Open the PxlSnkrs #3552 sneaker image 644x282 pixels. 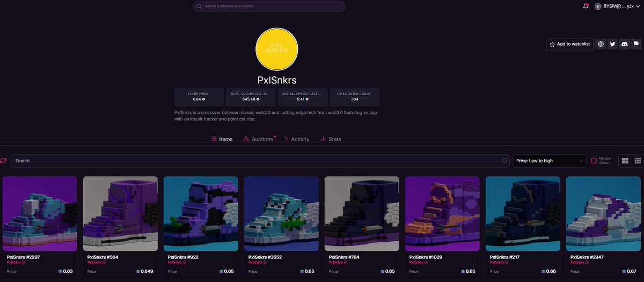[x=281, y=213]
